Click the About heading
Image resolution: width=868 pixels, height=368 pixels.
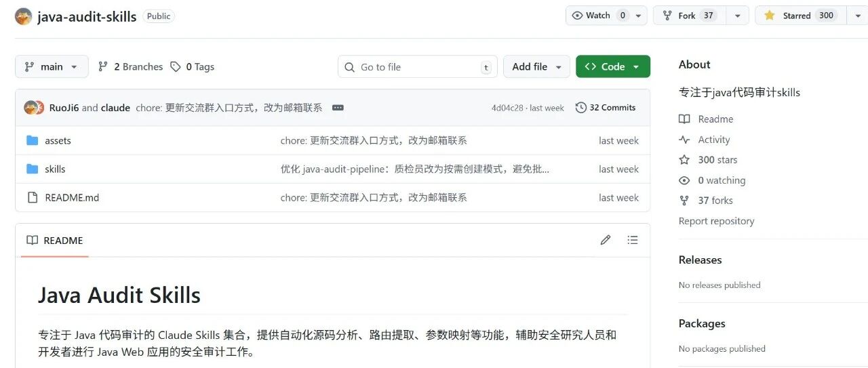click(x=694, y=64)
